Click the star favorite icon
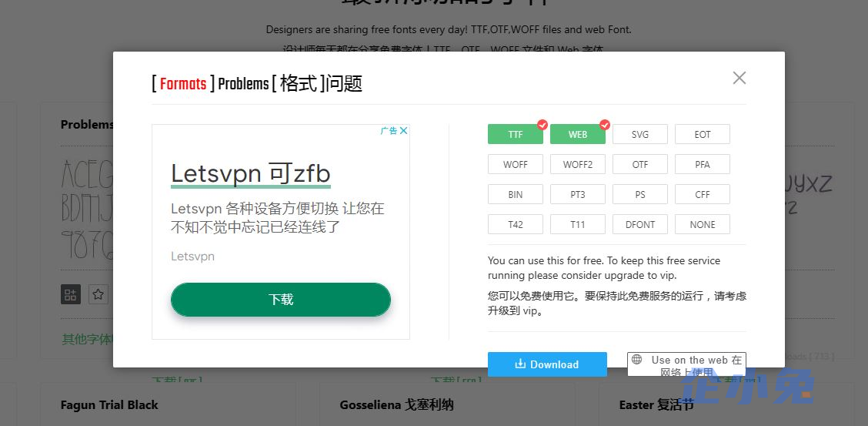This screenshot has height=426, width=868. click(x=98, y=294)
